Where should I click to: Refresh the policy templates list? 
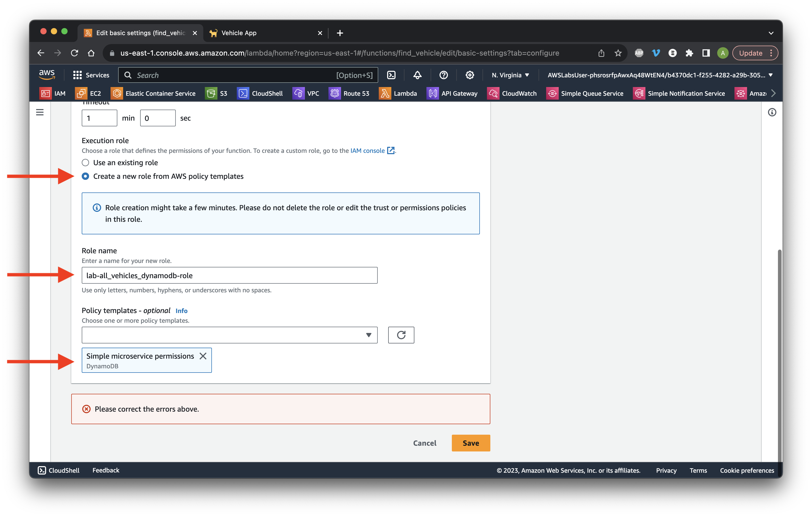click(401, 335)
